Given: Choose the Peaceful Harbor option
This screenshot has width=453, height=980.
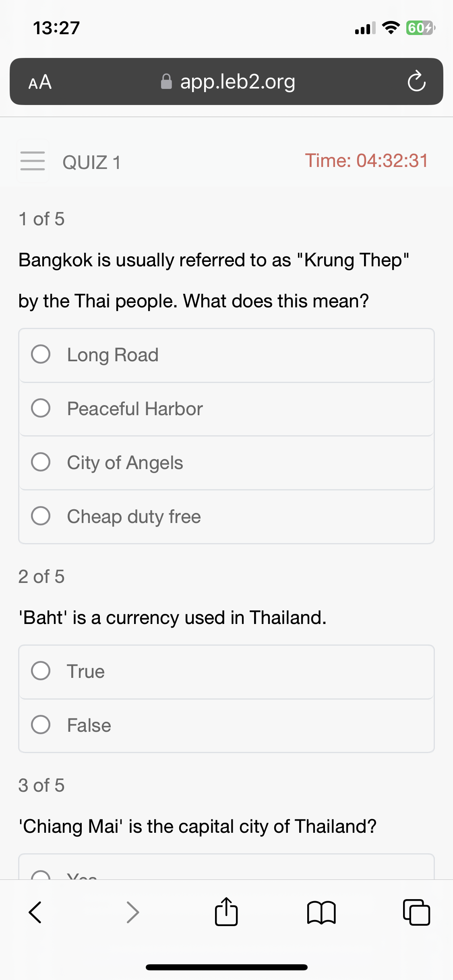Looking at the screenshot, I should point(226,409).
